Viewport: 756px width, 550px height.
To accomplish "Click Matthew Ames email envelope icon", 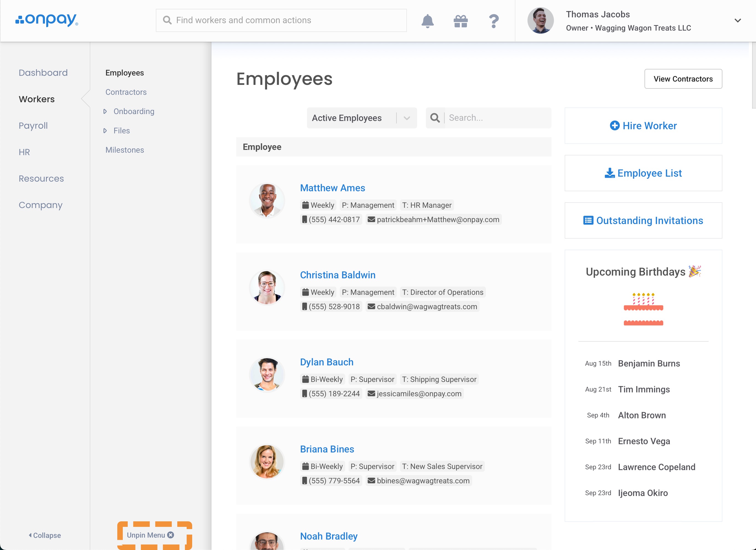I will [371, 219].
